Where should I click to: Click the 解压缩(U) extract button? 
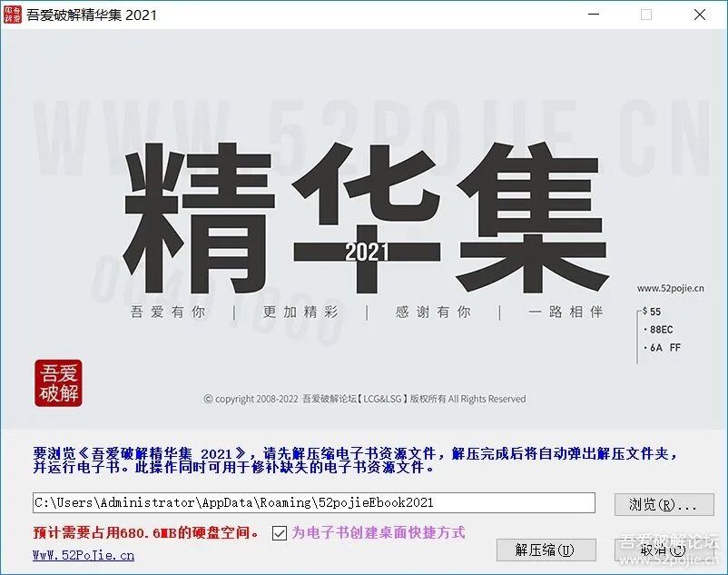(x=546, y=550)
